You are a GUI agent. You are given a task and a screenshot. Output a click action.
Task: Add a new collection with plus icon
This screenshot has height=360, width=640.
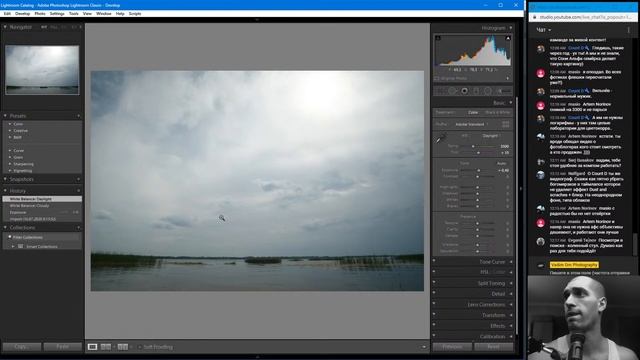tap(78, 227)
